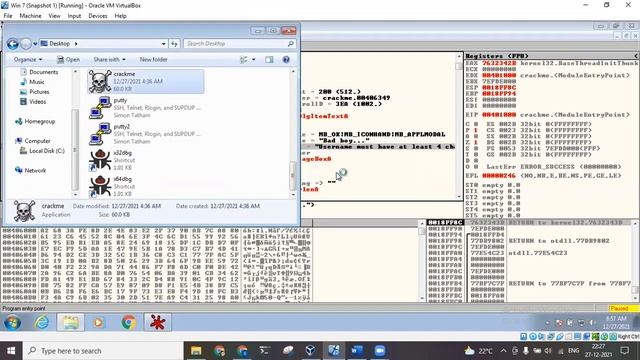Open VirtualBox View menu
This screenshot has height=360, width=640.
click(x=54, y=16)
